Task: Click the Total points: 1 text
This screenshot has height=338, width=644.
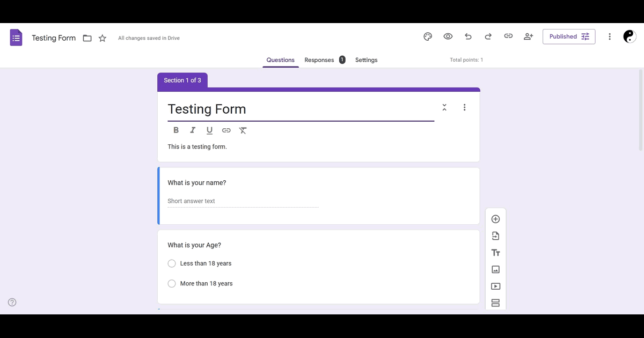Action: pos(466,60)
